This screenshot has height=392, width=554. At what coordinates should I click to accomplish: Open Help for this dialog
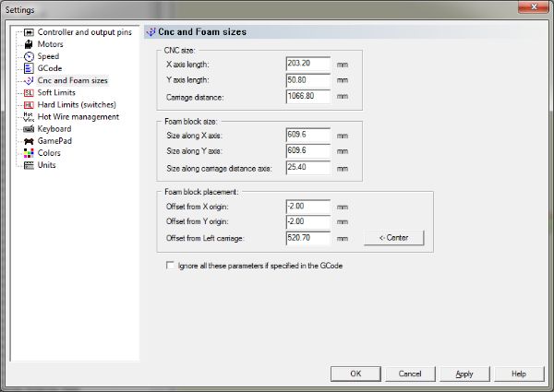(x=519, y=374)
